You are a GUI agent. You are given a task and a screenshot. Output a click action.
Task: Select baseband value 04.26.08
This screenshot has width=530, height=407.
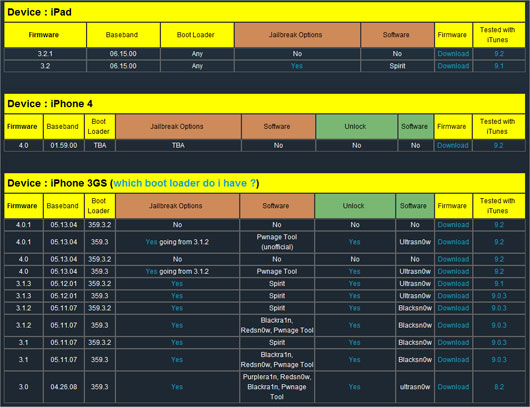point(64,387)
